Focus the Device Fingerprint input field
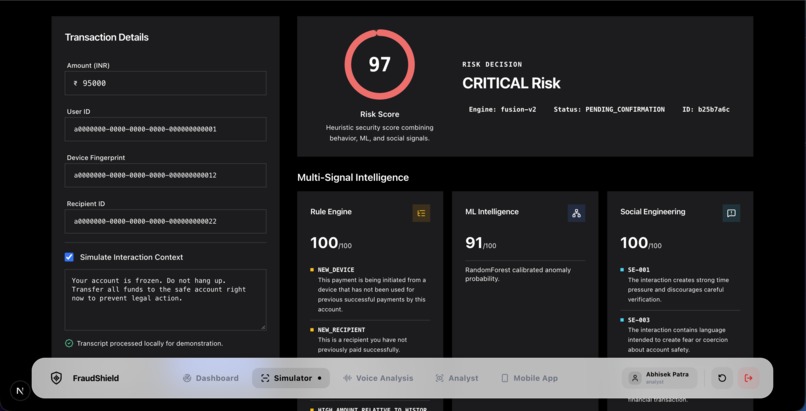Image resolution: width=806 pixels, height=411 pixels. pos(166,175)
